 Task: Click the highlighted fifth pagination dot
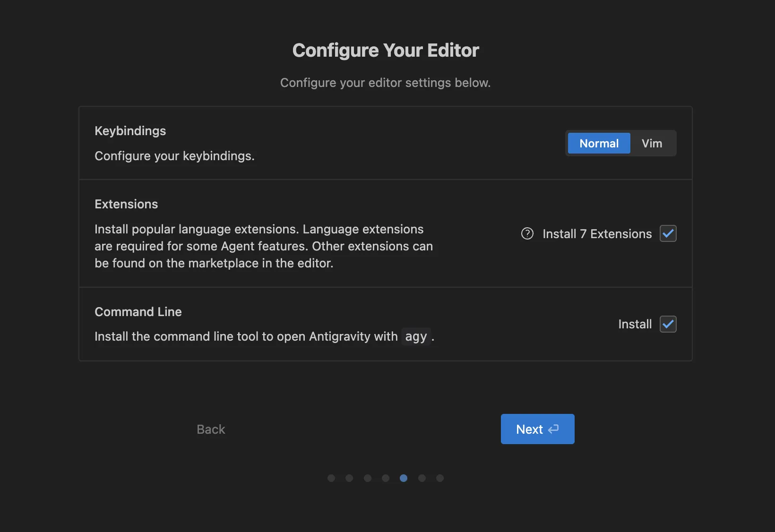[x=404, y=478]
